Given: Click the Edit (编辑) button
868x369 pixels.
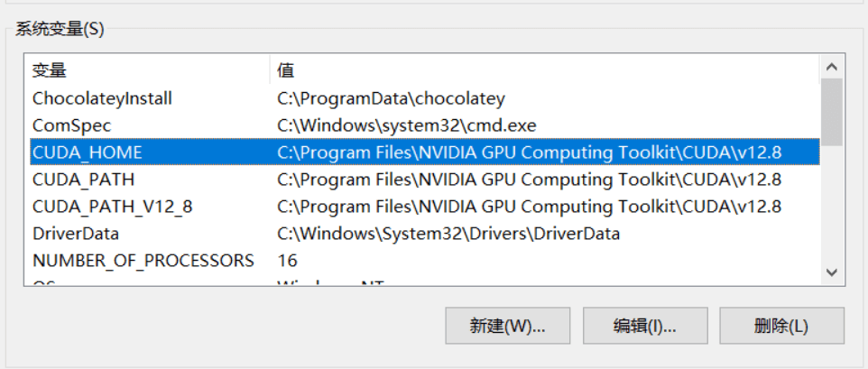Looking at the screenshot, I should pos(644,326).
